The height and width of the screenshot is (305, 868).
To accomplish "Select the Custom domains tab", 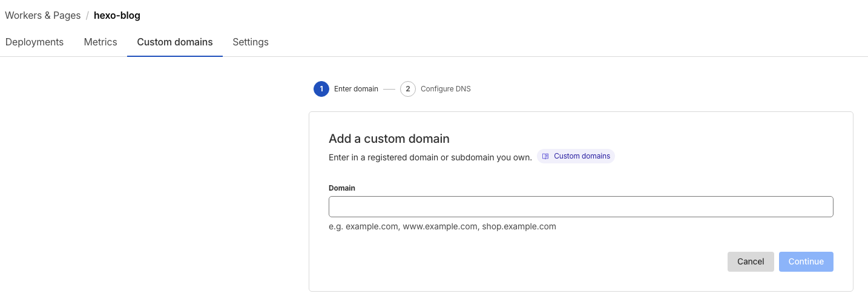I will point(175,42).
